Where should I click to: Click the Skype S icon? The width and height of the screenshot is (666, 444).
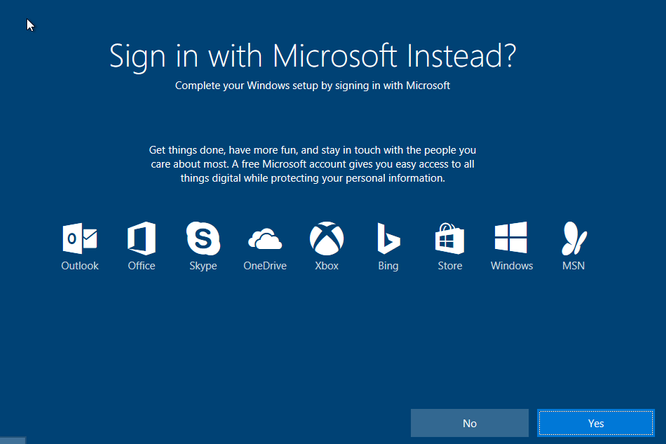click(x=203, y=238)
